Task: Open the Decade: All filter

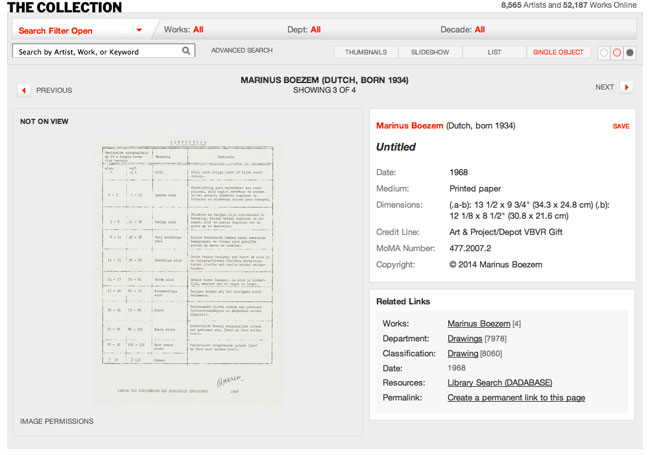Action: 462,29
